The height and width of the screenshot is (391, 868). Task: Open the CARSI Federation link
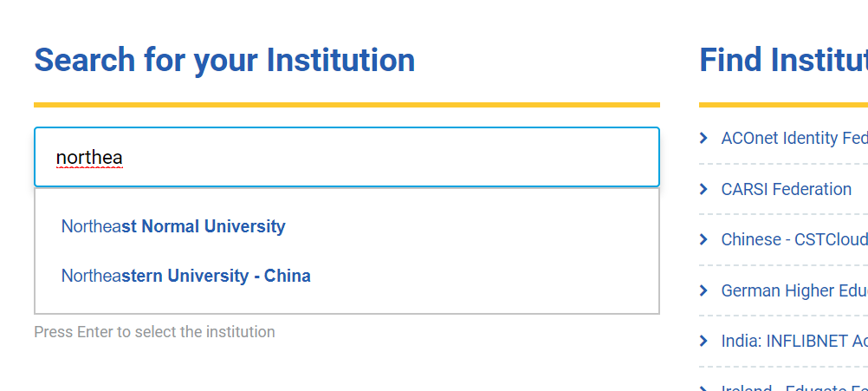(786, 189)
